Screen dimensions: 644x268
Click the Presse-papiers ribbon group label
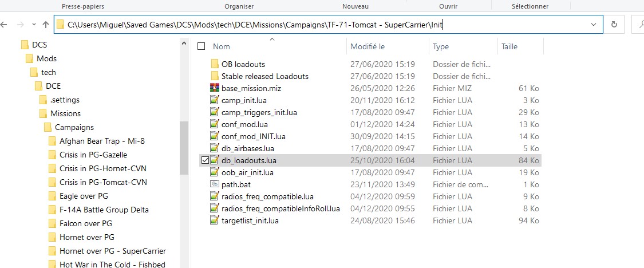click(x=82, y=6)
